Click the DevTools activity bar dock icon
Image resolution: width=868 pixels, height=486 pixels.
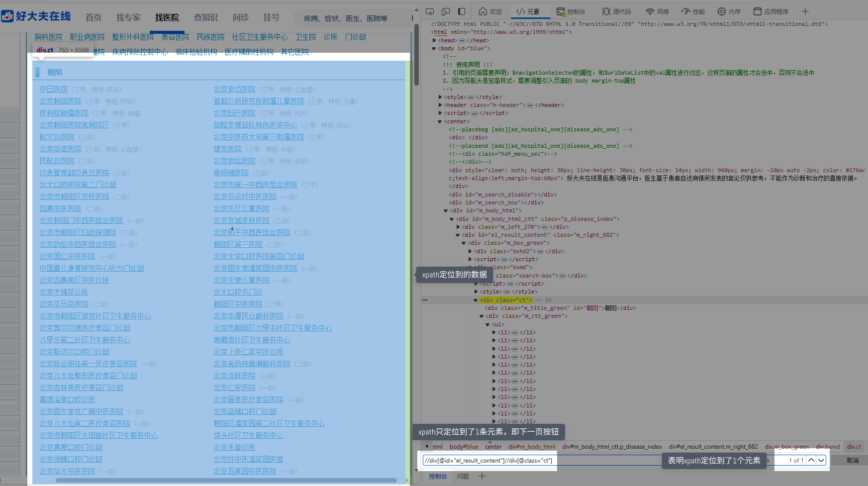(x=462, y=11)
